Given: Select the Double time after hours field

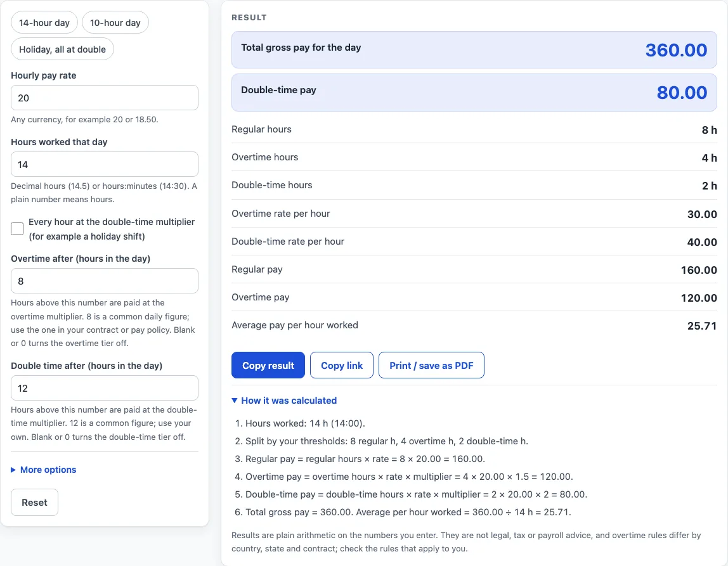Looking at the screenshot, I should click(x=105, y=389).
